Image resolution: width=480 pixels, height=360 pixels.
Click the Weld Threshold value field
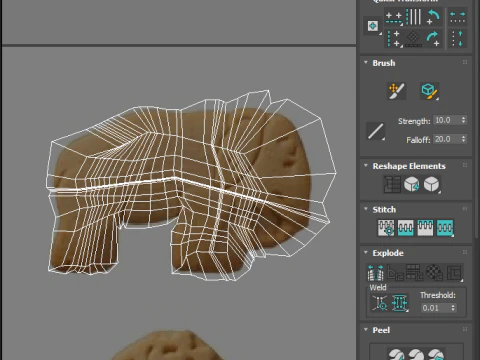tap(435, 308)
